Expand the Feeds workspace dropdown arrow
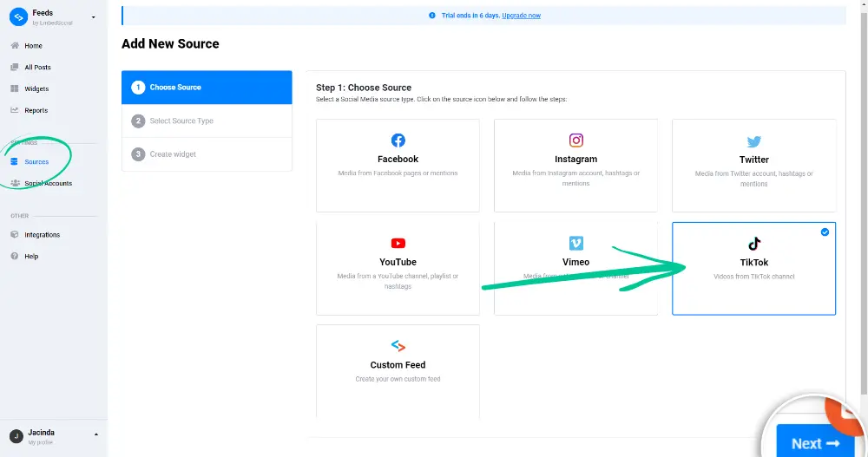868x457 pixels. 93,16
